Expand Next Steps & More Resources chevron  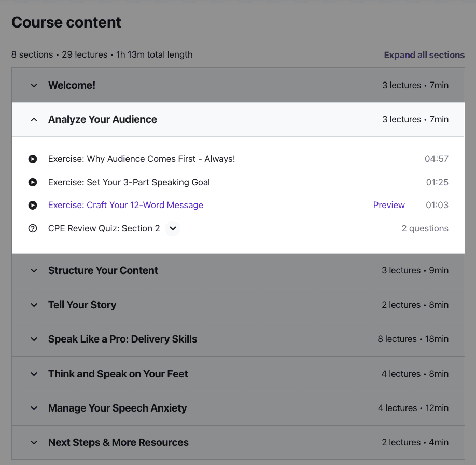[x=34, y=443]
